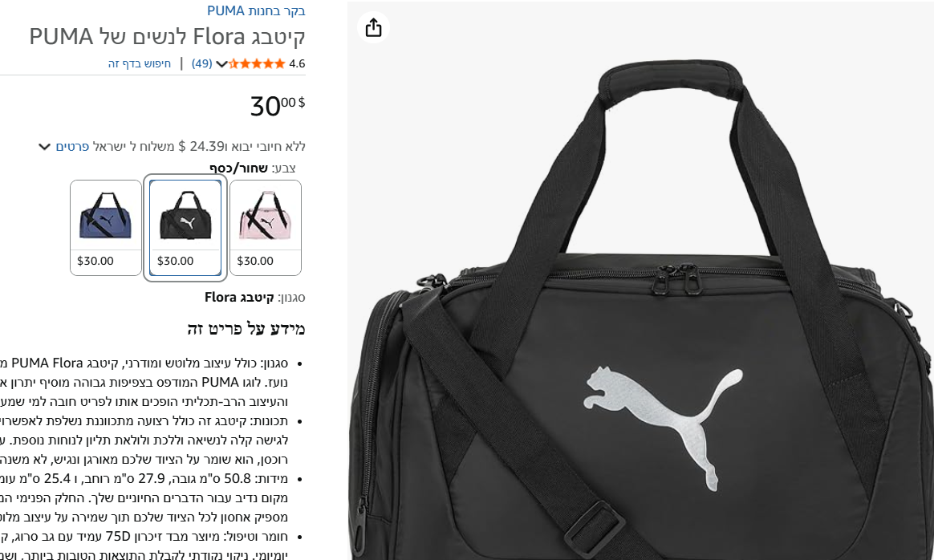Select the pink duffel bag color swatch

pyautogui.click(x=266, y=228)
